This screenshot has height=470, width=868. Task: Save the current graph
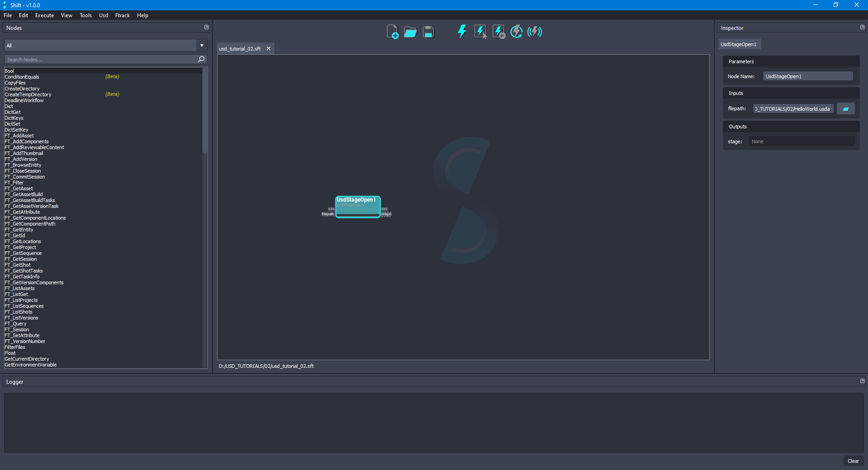[x=428, y=31]
